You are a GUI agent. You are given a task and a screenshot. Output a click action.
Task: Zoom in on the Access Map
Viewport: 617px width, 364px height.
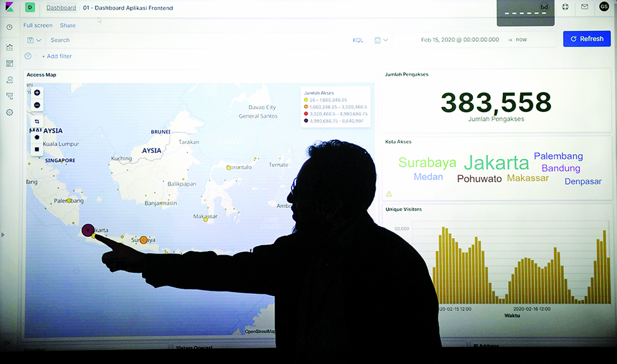[37, 93]
